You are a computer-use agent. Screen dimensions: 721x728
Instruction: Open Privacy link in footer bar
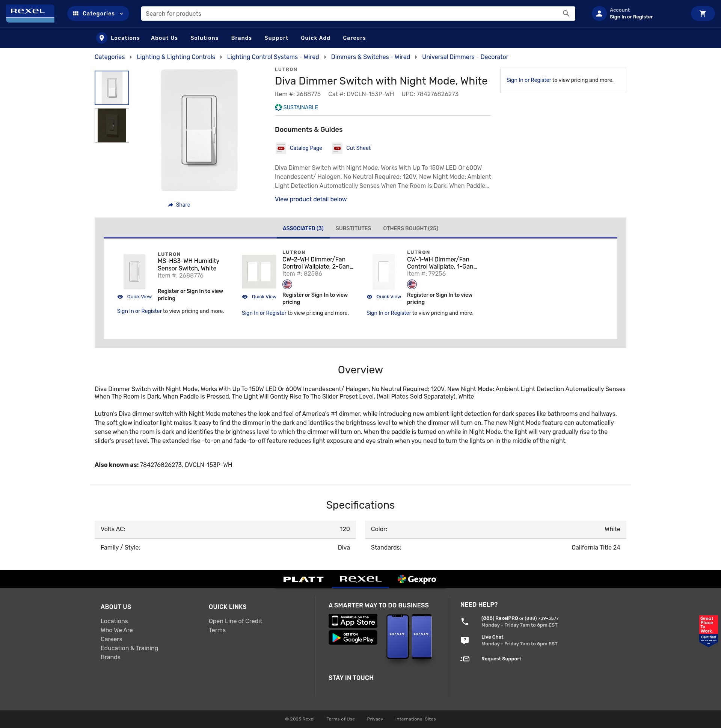tap(375, 719)
